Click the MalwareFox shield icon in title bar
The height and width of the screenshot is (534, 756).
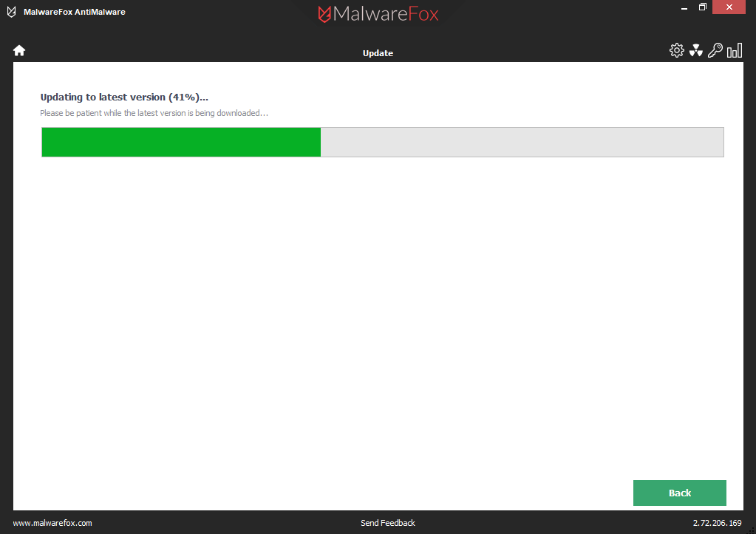click(x=12, y=12)
